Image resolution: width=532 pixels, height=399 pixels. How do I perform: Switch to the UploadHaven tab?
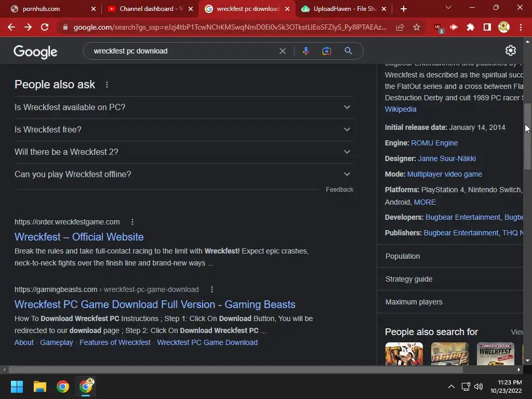click(344, 9)
